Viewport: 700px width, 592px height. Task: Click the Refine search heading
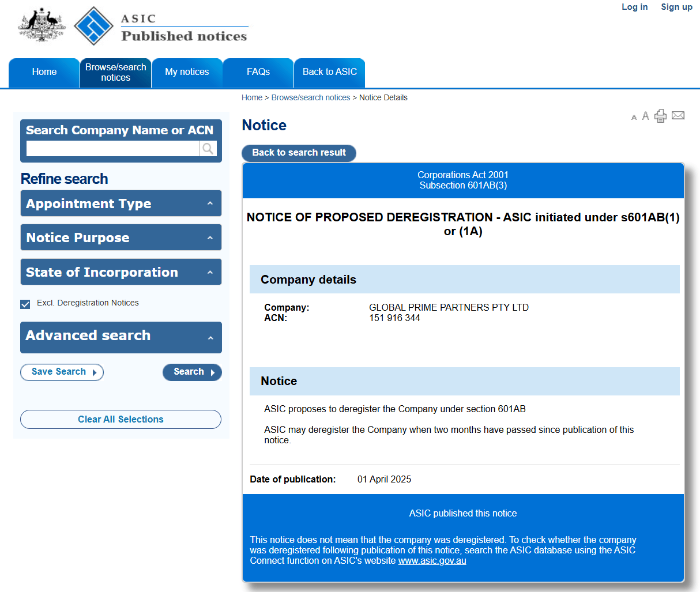click(x=65, y=179)
